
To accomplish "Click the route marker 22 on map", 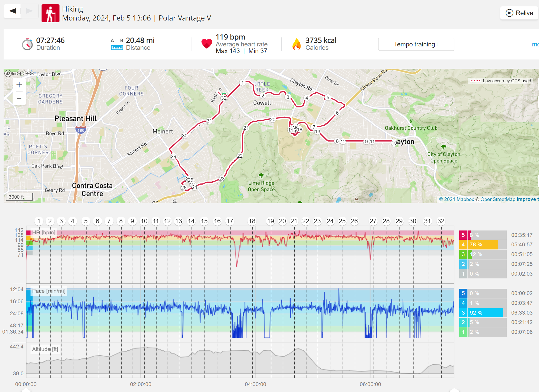I will pos(240,156).
